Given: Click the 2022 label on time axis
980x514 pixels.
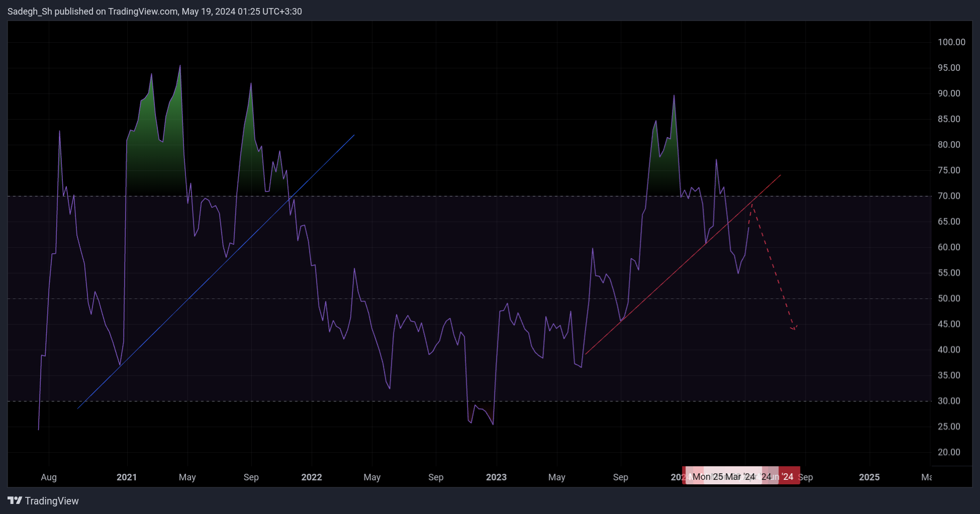Looking at the screenshot, I should coord(312,477).
